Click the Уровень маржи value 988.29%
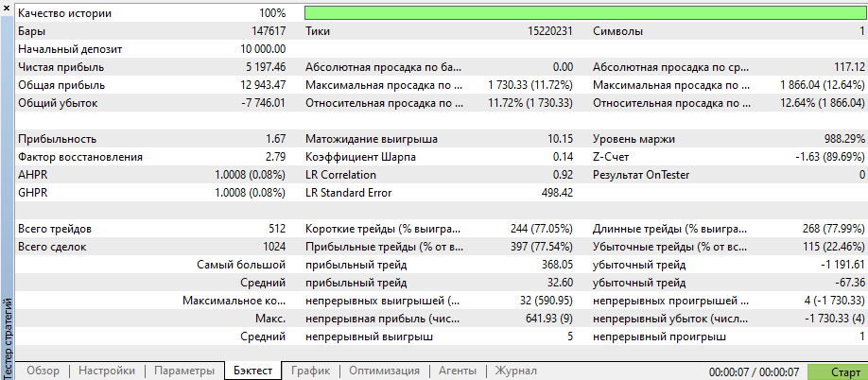 [x=843, y=139]
